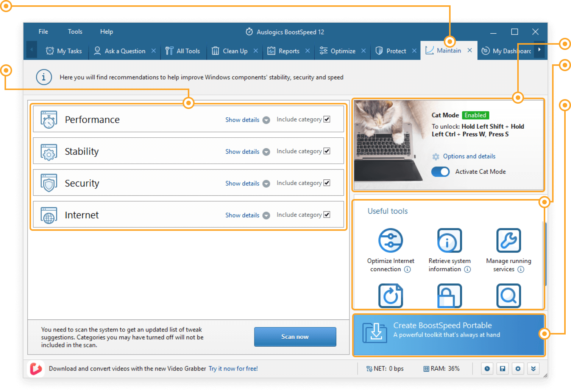
Task: Open Optimize Internet connection tool icon
Action: click(390, 240)
